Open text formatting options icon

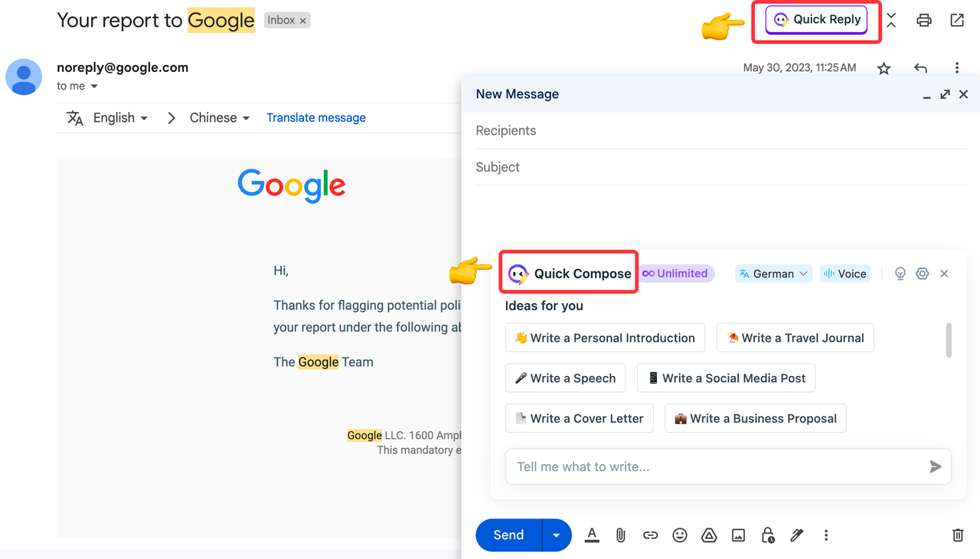(592, 535)
